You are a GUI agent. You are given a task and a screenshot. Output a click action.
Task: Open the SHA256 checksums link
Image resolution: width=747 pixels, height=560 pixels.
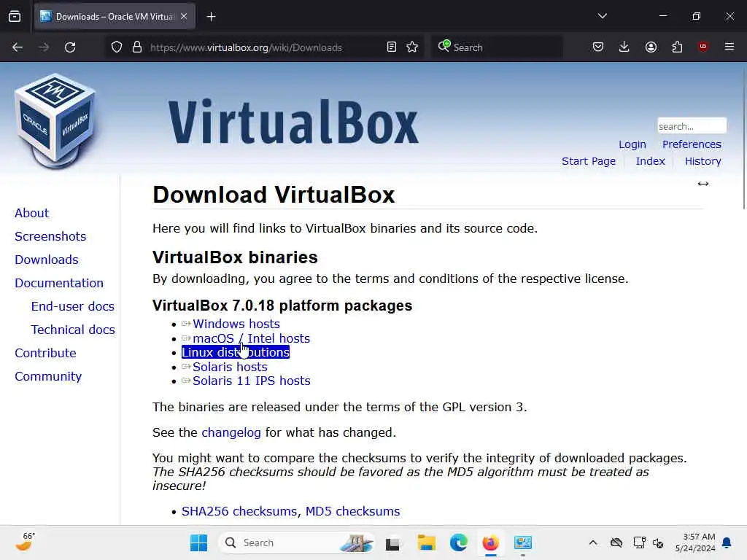click(239, 511)
